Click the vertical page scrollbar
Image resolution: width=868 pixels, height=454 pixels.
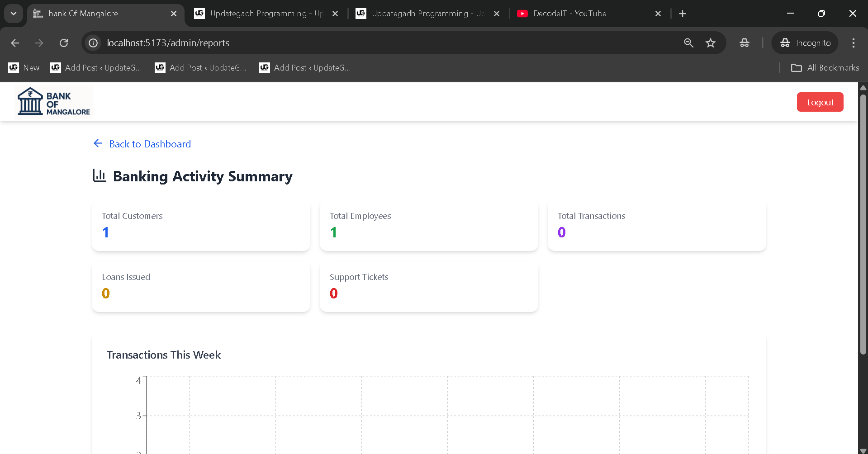click(x=863, y=226)
